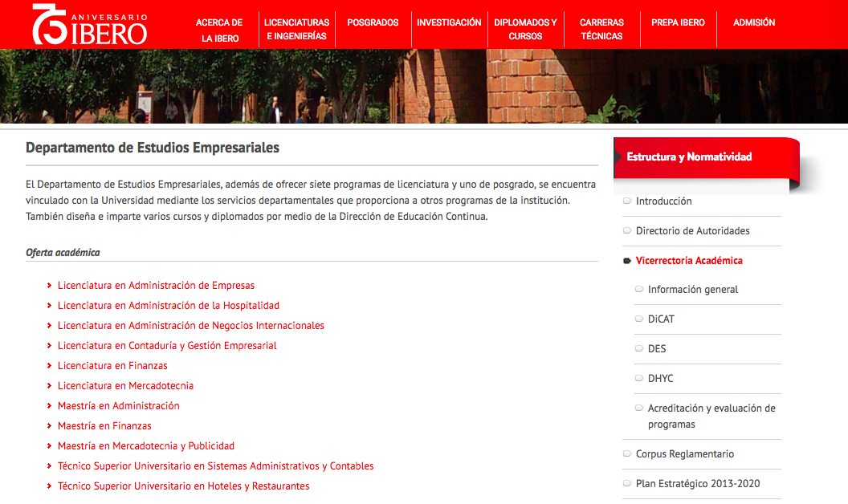Viewport: 848px width, 504px height.
Task: Open Licenciatura en Administración de Negocios Internacionales
Action: click(191, 326)
